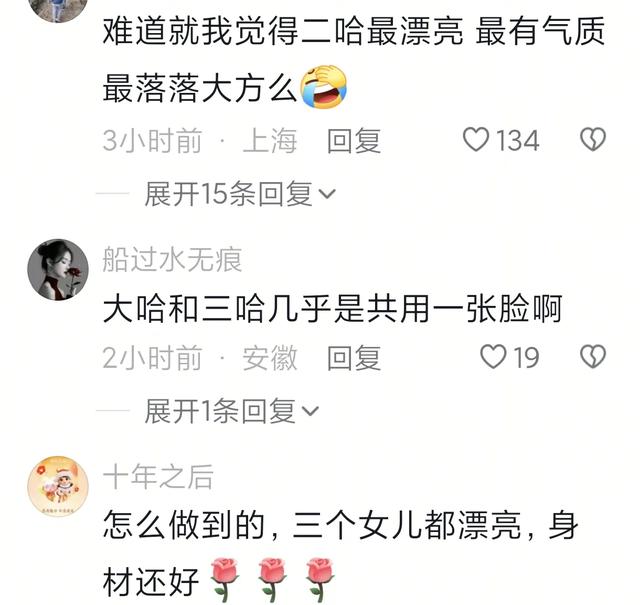This screenshot has width=640, height=605.
Task: Like the comment with 19 likes
Action: pyautogui.click(x=493, y=357)
